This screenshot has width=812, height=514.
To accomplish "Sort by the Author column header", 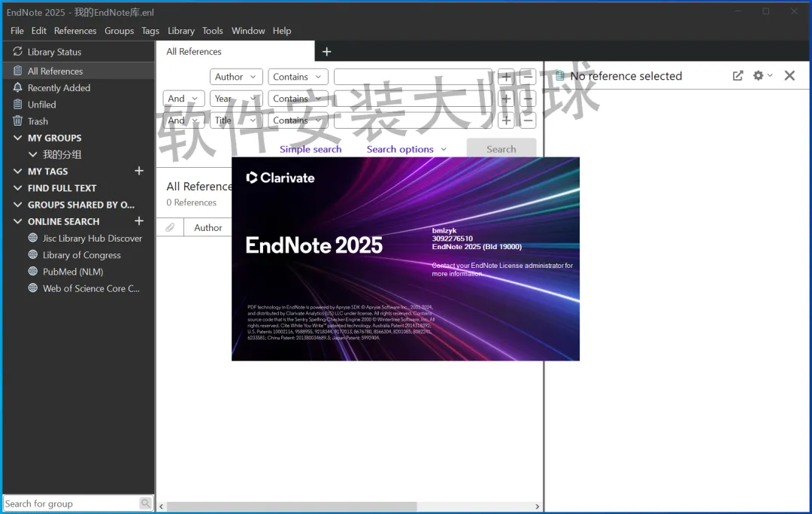I will click(x=208, y=227).
